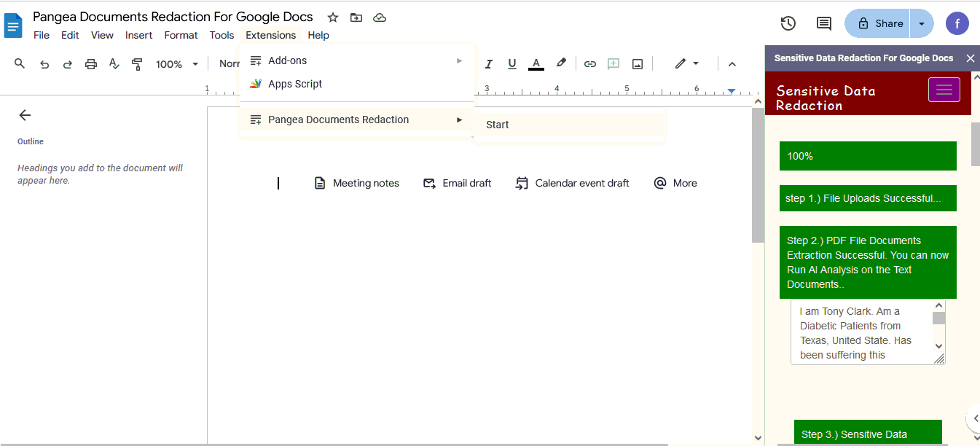This screenshot has width=980, height=446.
Task: Insert the Meeting notes template
Action: pos(357,183)
